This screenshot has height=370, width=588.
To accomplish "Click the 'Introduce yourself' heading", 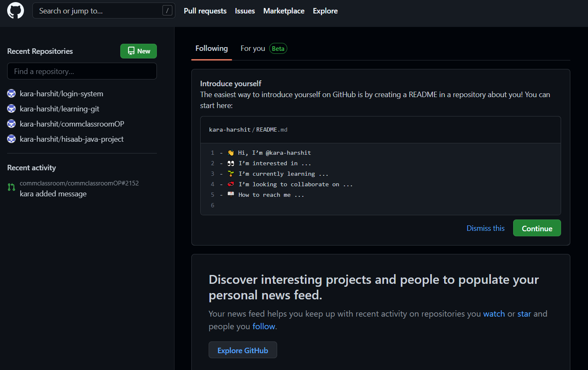I will click(x=230, y=83).
